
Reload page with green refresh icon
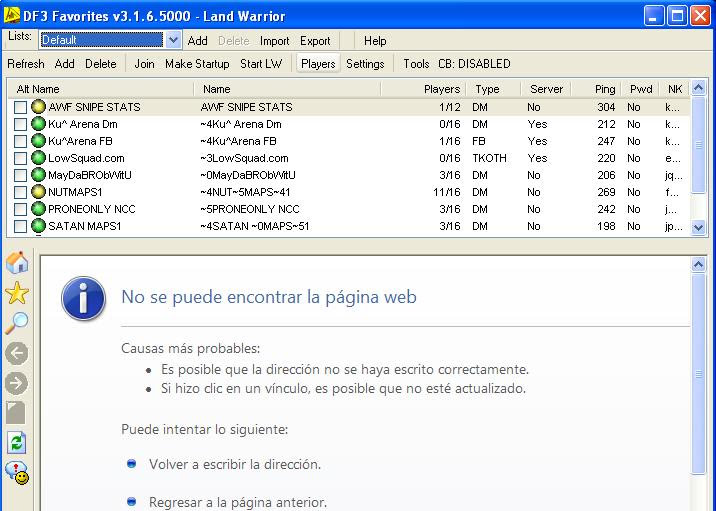(x=17, y=443)
